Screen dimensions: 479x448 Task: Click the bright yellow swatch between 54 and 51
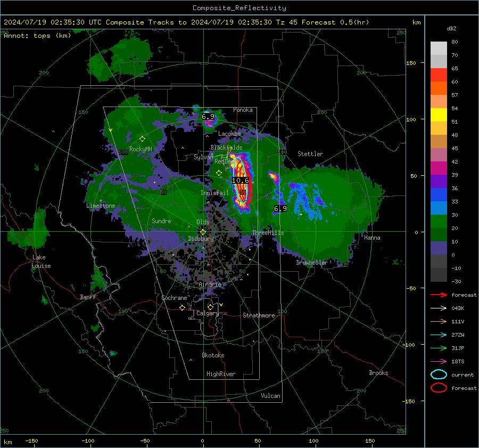pyautogui.click(x=439, y=115)
